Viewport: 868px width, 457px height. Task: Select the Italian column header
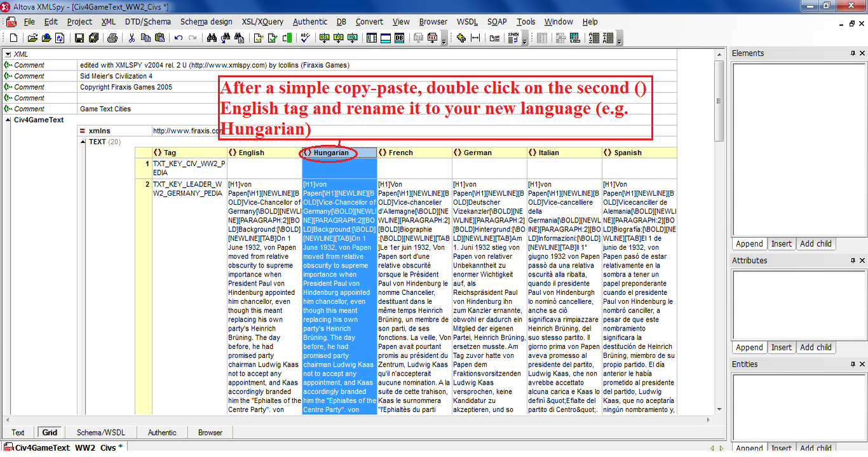click(564, 153)
